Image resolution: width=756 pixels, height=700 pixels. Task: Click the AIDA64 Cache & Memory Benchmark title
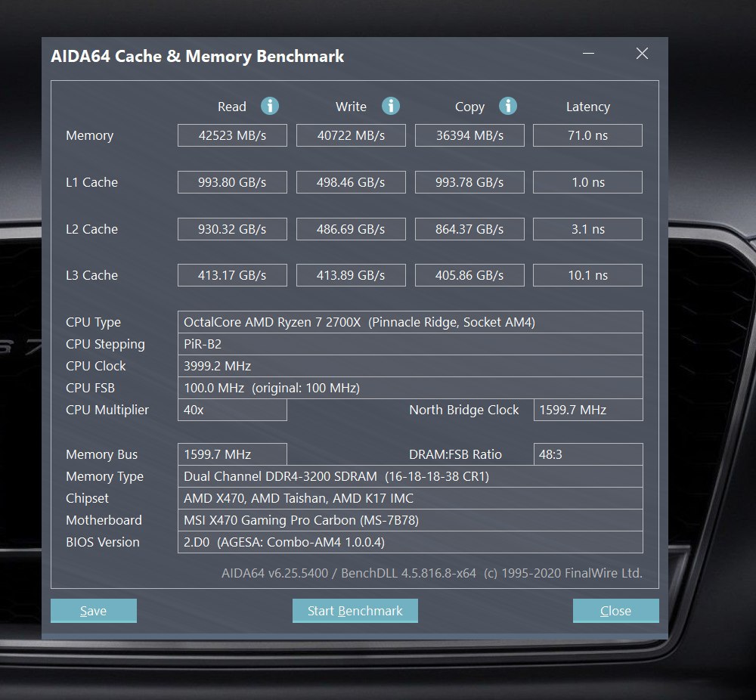tap(197, 57)
